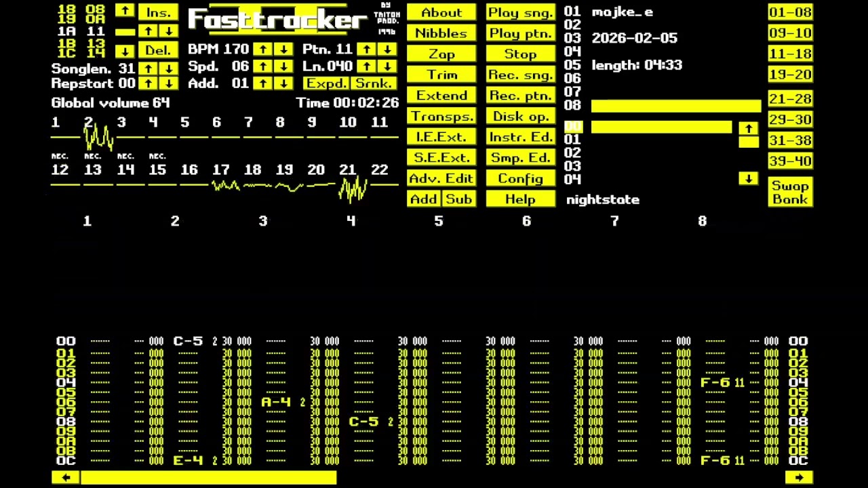Start song playback with Play sng.
The width and height of the screenshot is (868, 488).
pyautogui.click(x=521, y=12)
